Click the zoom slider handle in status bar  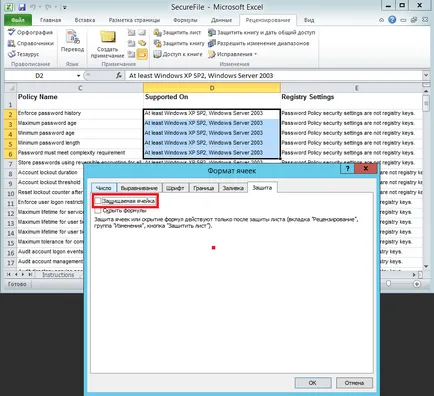[388, 284]
